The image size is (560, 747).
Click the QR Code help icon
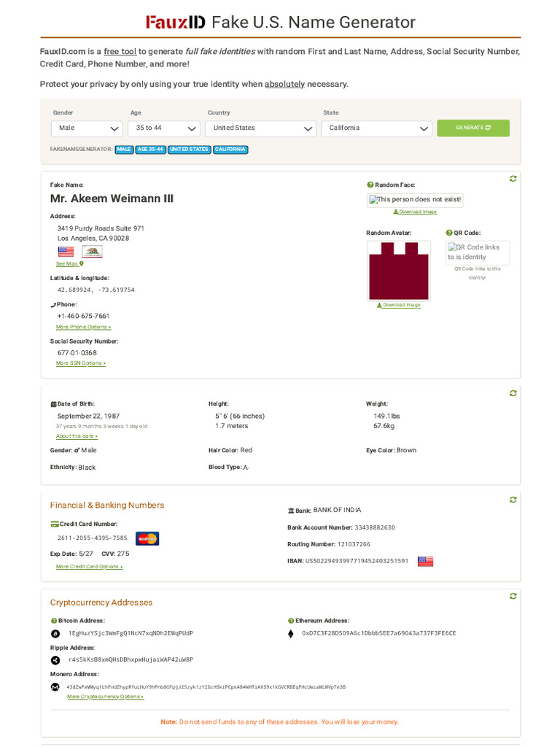[x=449, y=233]
